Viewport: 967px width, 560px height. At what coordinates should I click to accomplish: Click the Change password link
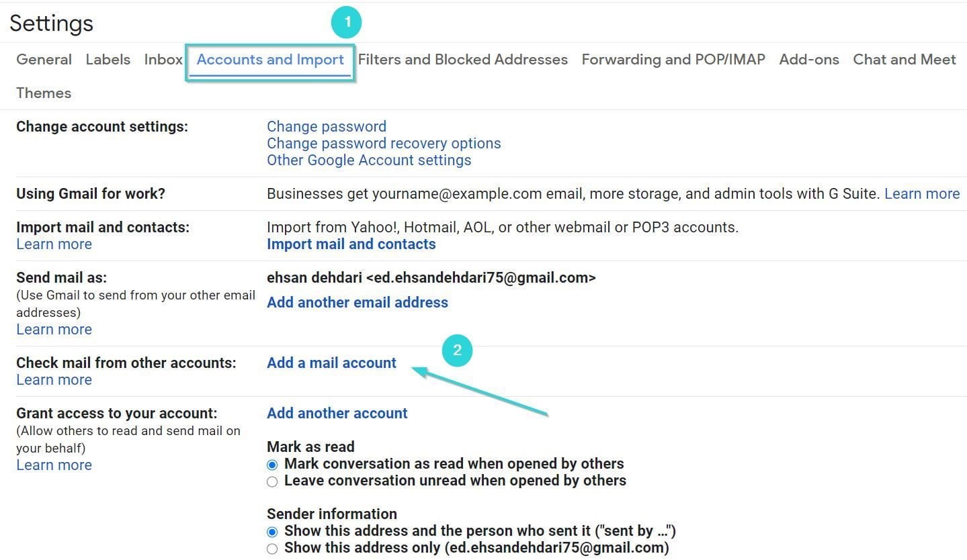pyautogui.click(x=326, y=127)
